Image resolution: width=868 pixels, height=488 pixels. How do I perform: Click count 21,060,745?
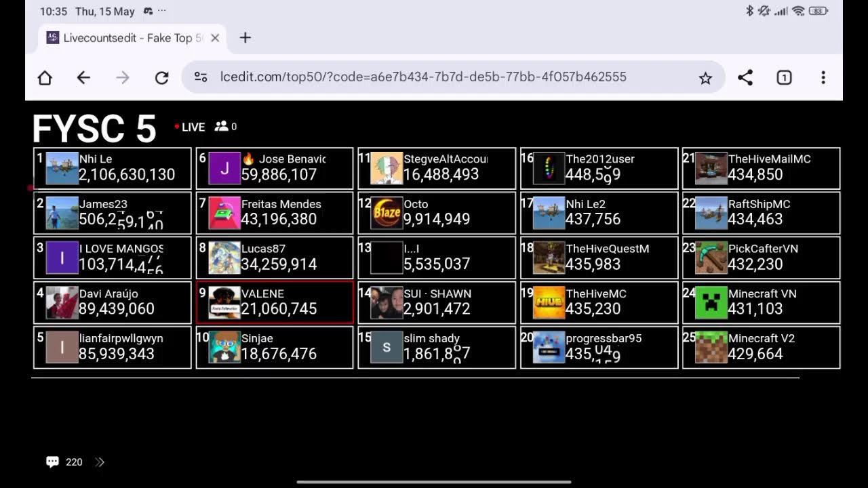(279, 309)
